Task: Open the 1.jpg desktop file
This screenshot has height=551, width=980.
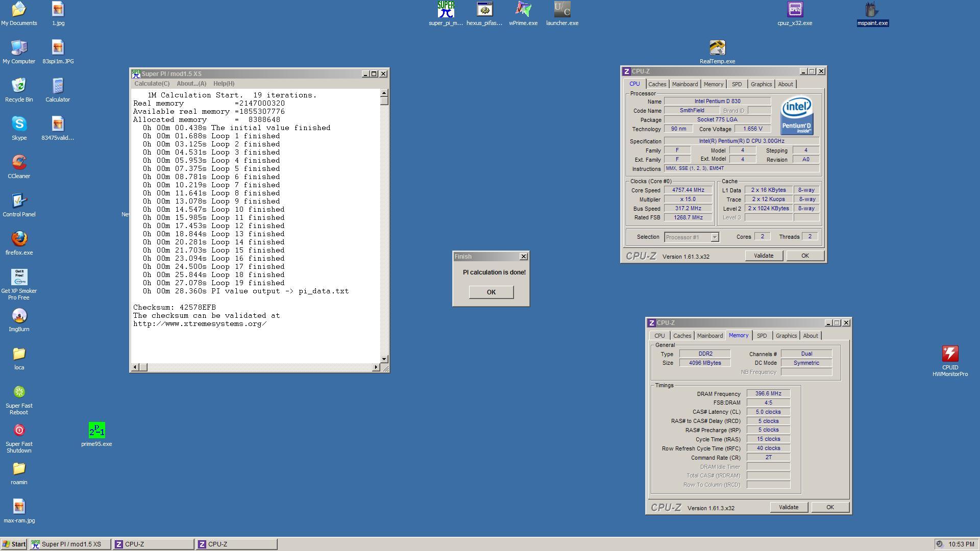Action: tap(58, 13)
